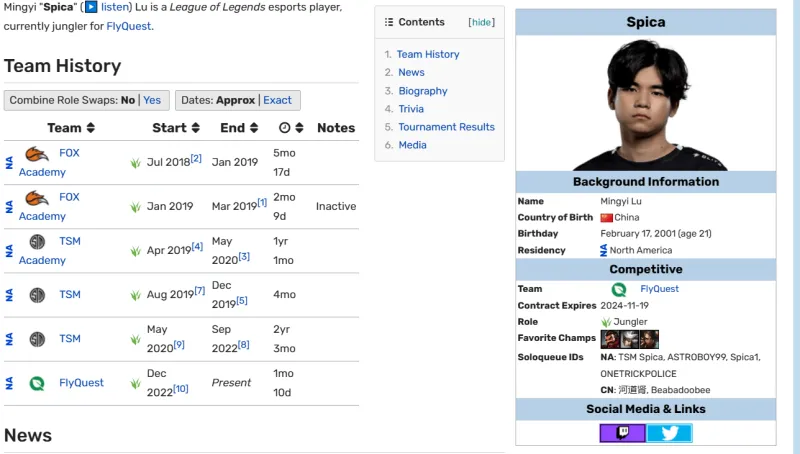This screenshot has width=800, height=454.
Task: Switch Dates to Exact
Action: pyautogui.click(x=278, y=100)
